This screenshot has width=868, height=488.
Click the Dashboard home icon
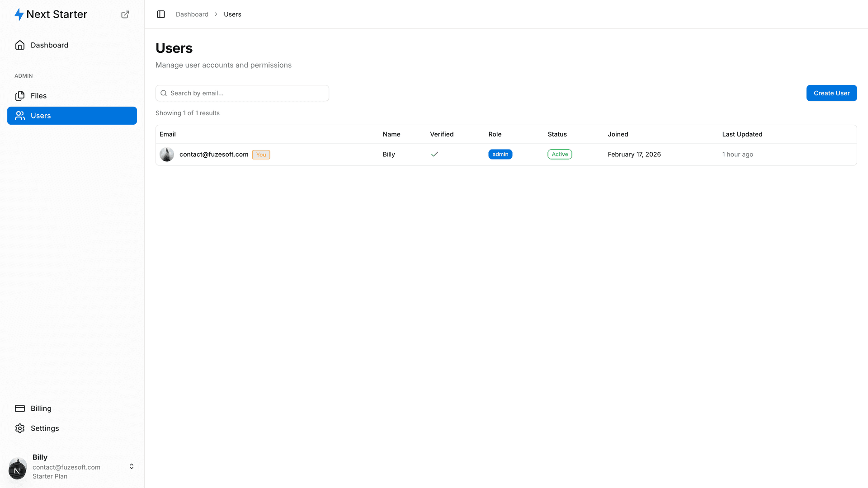click(20, 45)
